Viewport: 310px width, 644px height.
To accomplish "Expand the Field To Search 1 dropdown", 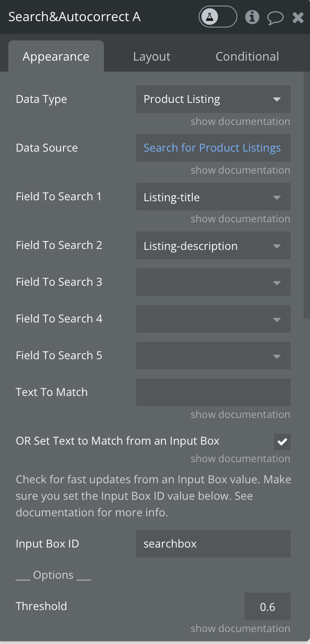I will coord(213,197).
